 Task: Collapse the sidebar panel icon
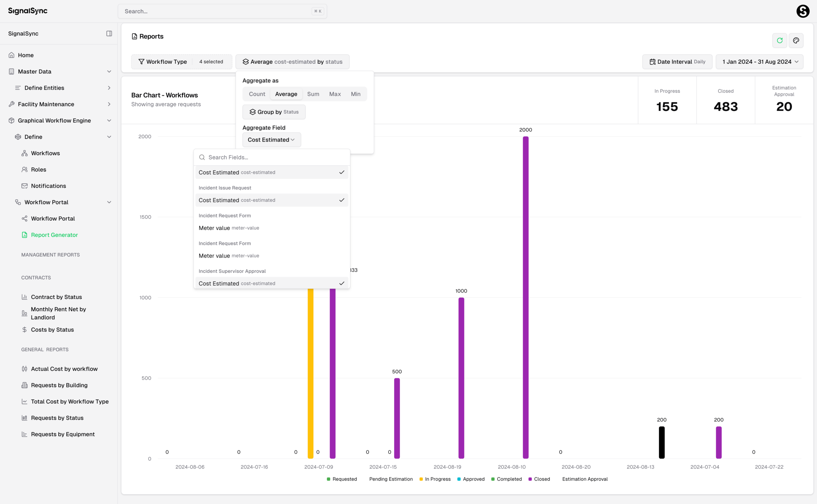109,33
